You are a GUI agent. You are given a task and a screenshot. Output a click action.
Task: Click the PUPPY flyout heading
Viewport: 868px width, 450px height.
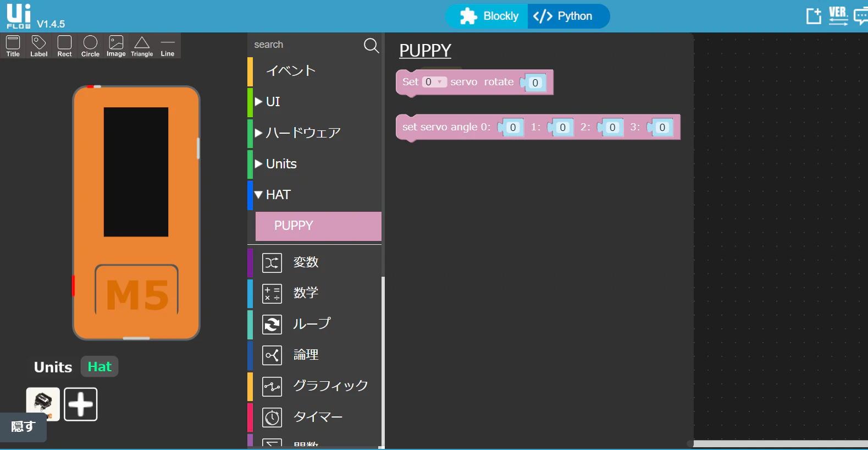[425, 51]
